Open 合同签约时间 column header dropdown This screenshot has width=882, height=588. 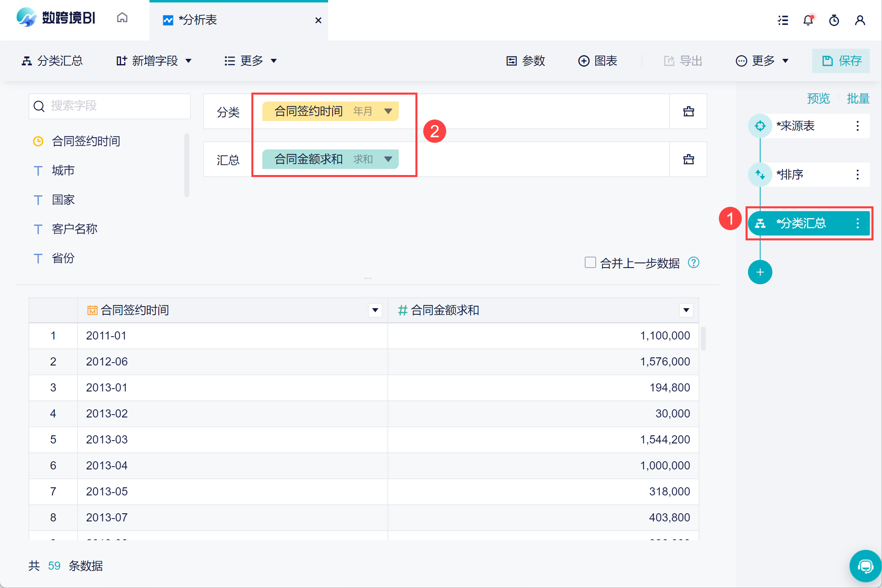(375, 310)
